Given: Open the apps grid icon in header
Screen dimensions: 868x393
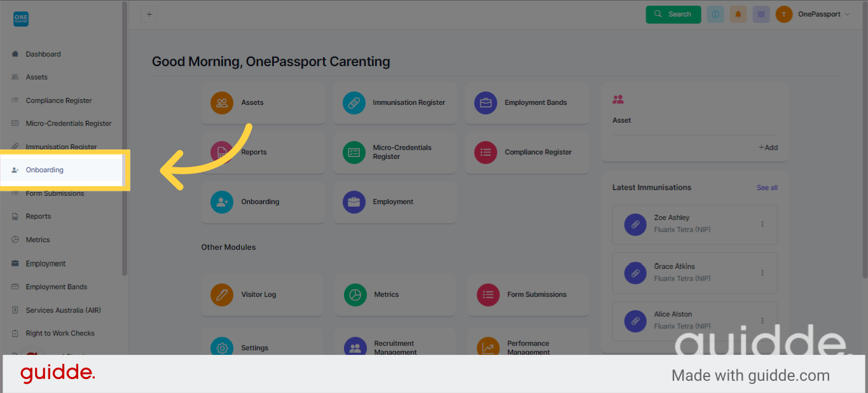Looking at the screenshot, I should tap(761, 14).
